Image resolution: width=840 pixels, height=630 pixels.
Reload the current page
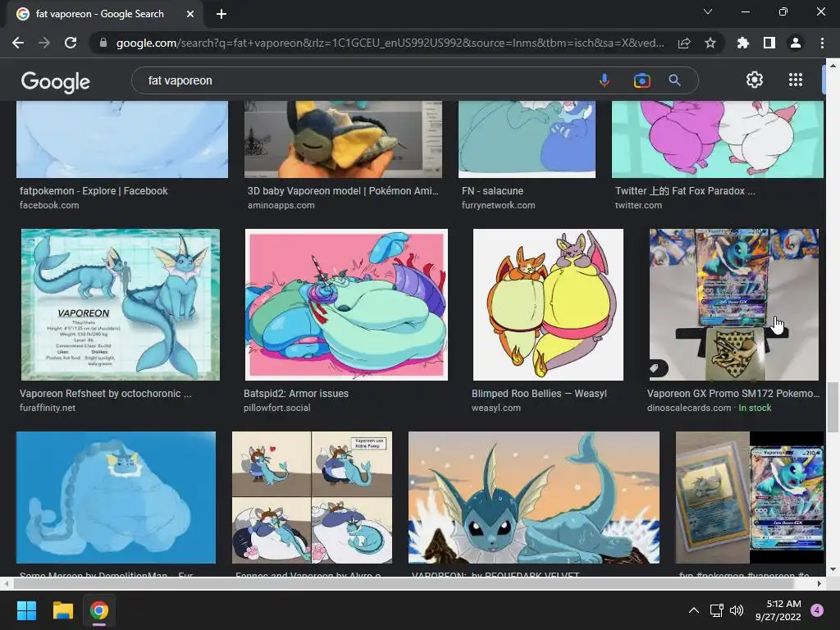(x=71, y=43)
